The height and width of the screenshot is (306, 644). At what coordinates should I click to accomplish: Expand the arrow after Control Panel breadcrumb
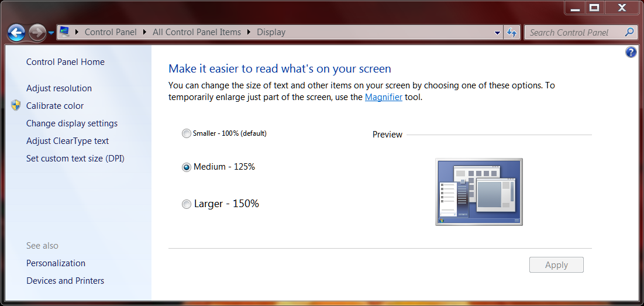(144, 32)
